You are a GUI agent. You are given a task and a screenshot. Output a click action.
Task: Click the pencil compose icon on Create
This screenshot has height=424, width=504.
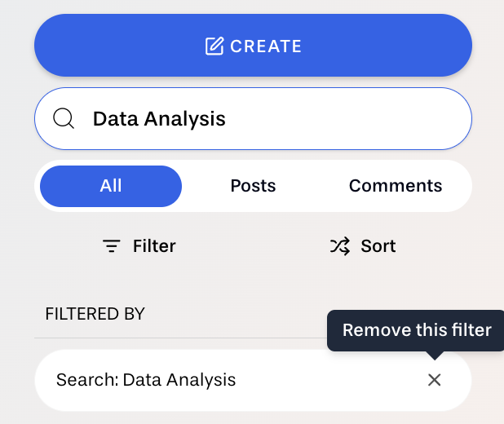[214, 46]
